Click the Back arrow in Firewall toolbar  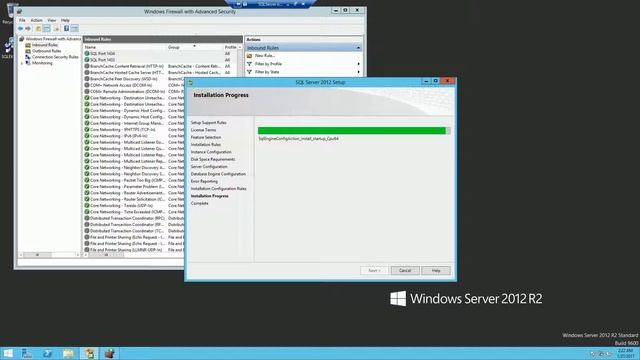[20, 29]
